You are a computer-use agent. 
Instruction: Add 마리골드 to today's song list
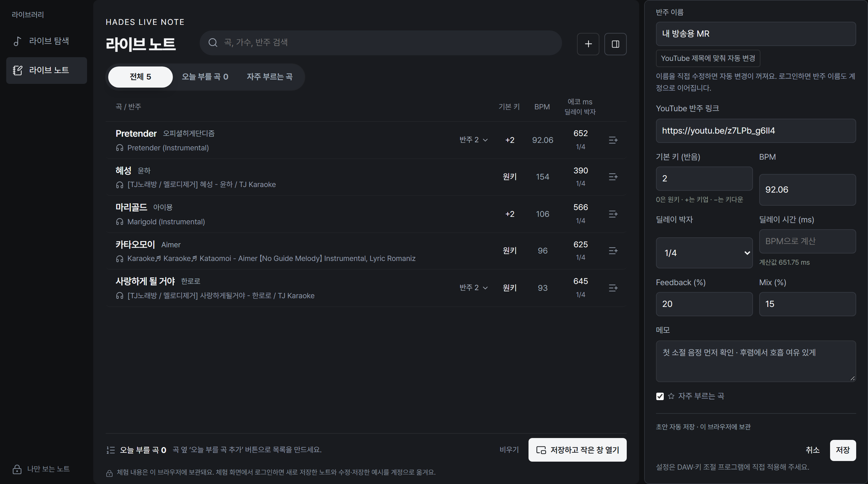(613, 214)
